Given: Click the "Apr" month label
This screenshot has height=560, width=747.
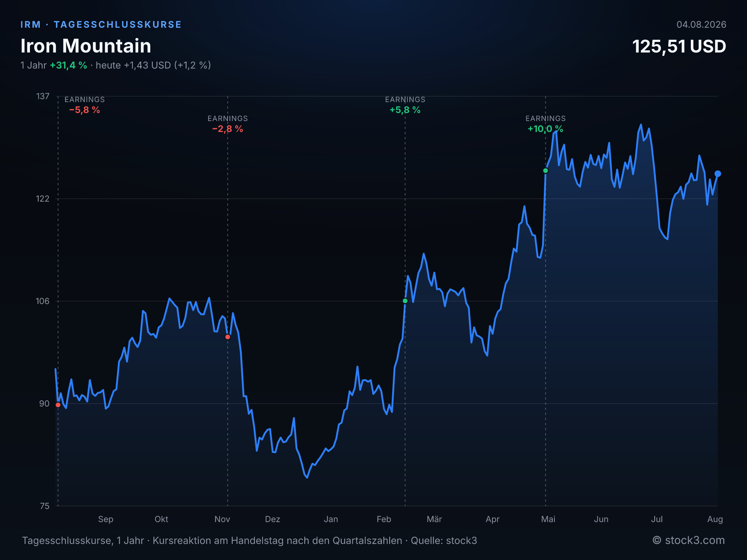Looking at the screenshot, I should point(492,519).
